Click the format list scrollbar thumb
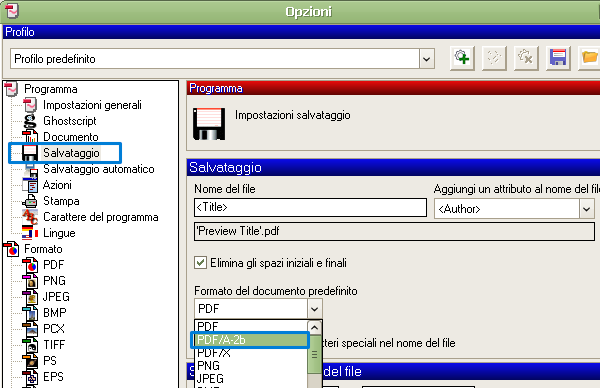Screen dimensions: 600x388 point(315,354)
